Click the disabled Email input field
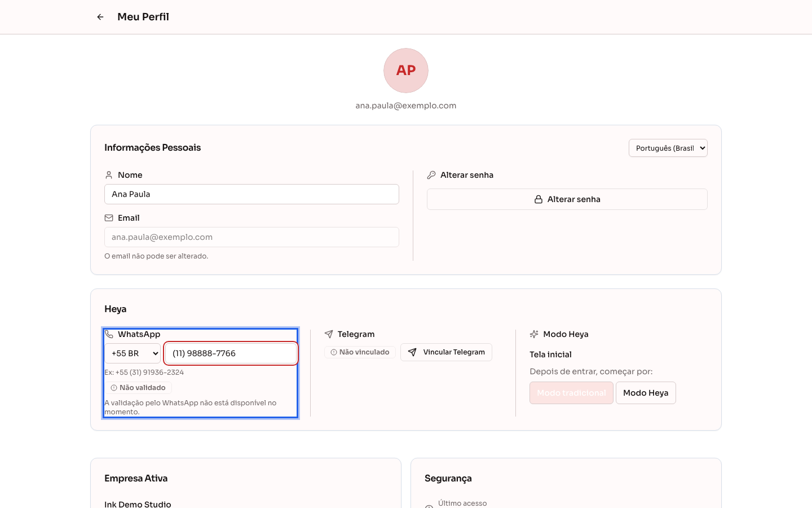The image size is (812, 508). (251, 237)
